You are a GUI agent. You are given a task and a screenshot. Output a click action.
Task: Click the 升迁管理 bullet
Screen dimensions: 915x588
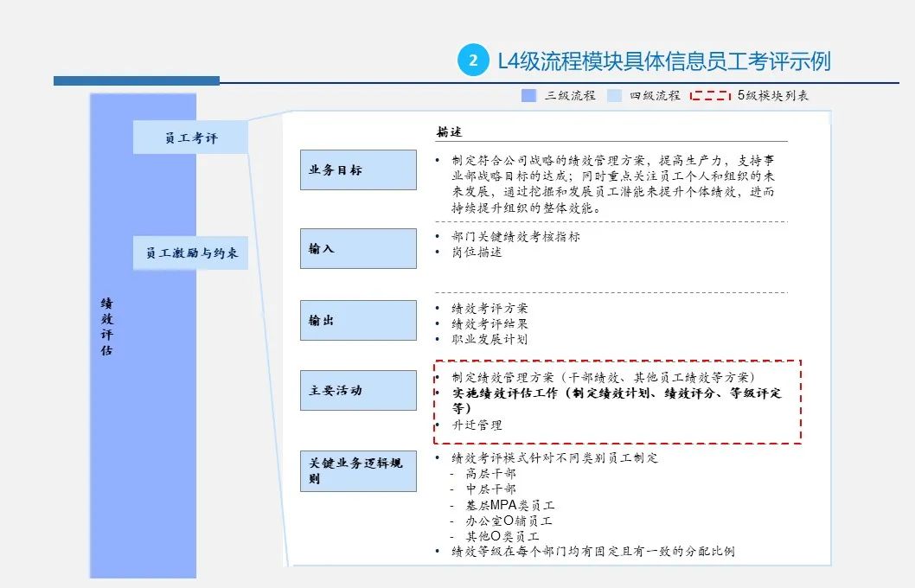tap(477, 425)
